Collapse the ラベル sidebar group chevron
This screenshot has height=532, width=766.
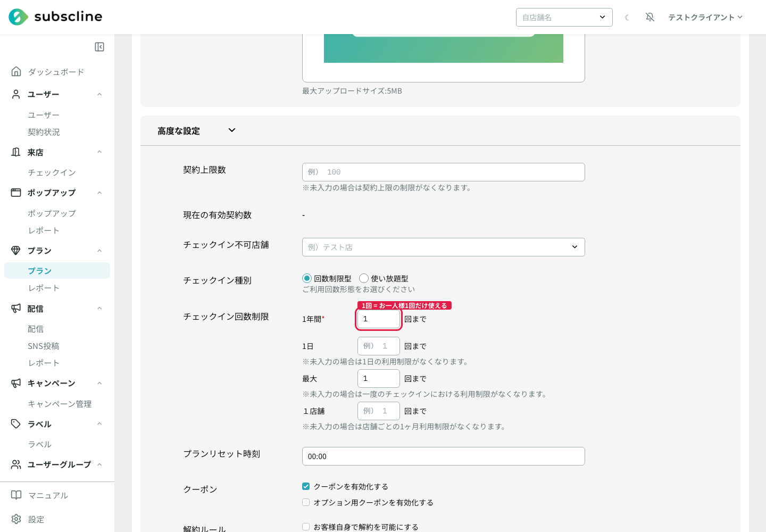click(x=99, y=423)
